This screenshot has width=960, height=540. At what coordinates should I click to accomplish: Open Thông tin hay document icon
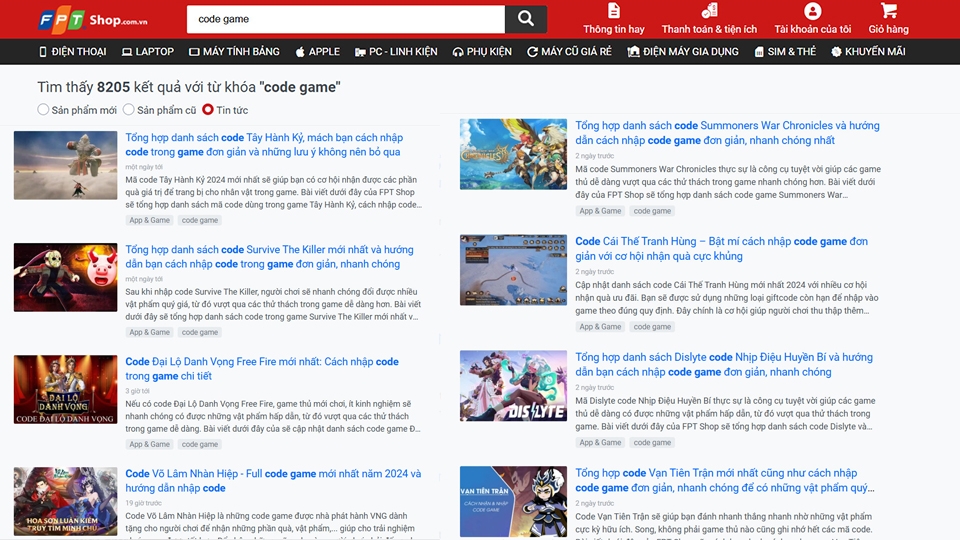tap(613, 10)
